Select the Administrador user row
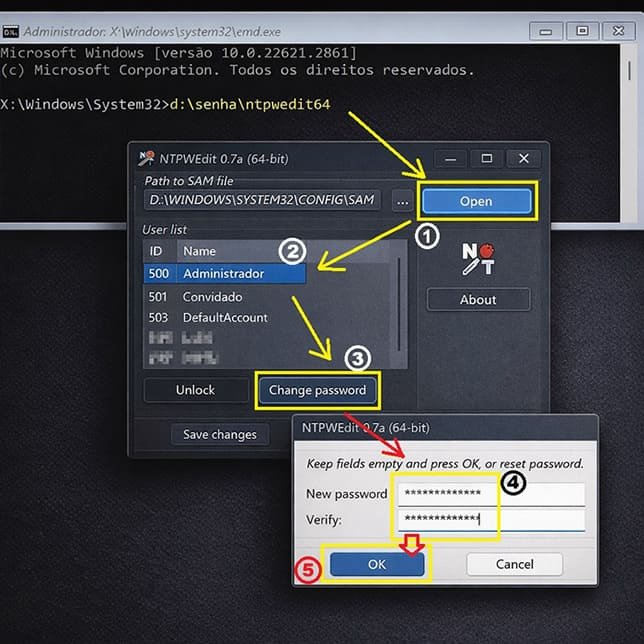Viewport: 644px width, 644px height. tap(225, 274)
